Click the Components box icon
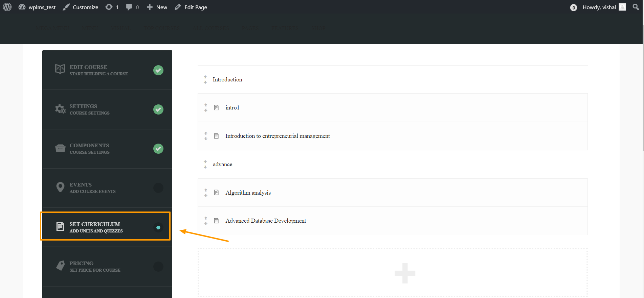644x298 pixels. (x=60, y=148)
